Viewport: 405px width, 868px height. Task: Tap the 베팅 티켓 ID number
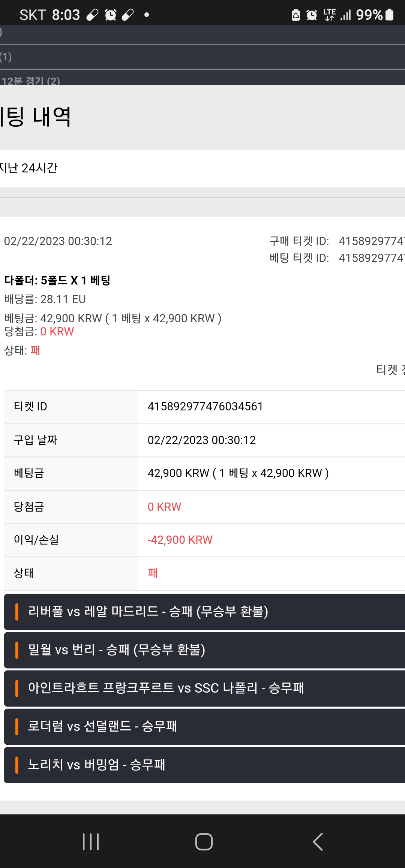[x=372, y=258]
